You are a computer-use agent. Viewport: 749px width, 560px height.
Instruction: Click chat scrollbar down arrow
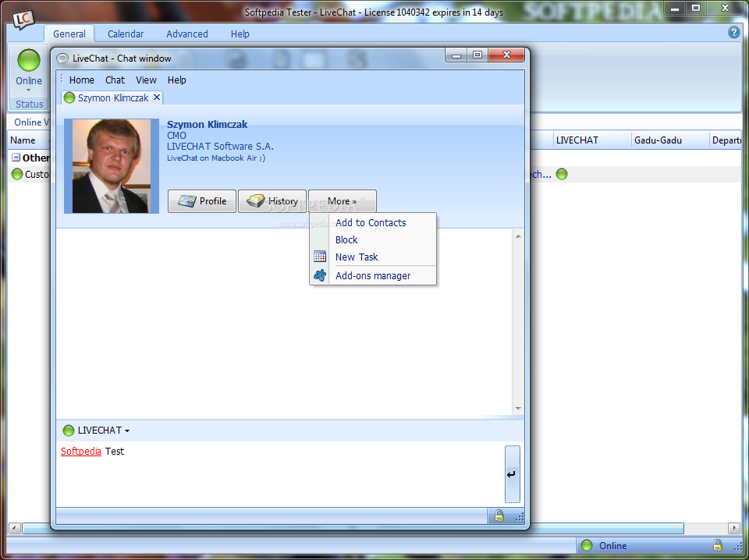pyautogui.click(x=518, y=409)
